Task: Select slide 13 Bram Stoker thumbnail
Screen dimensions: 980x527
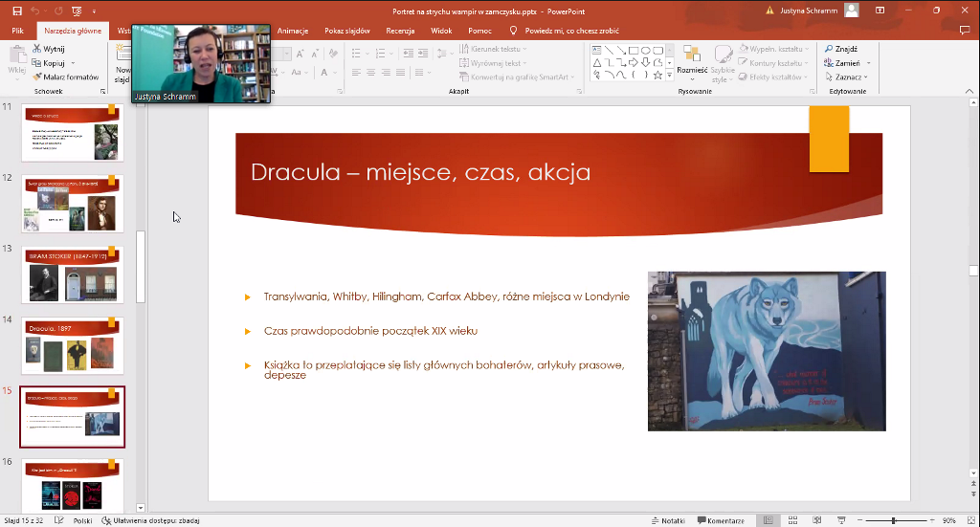Action: click(73, 276)
